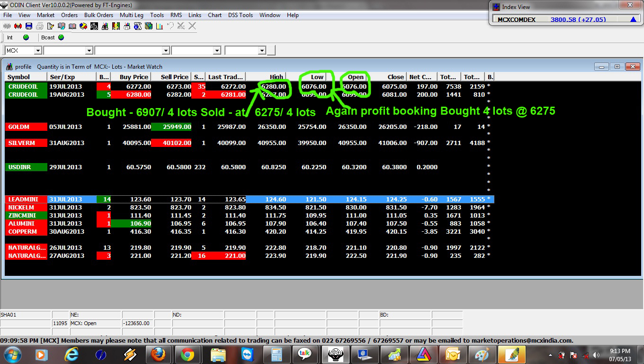Click the ODIN Client title bar icon
This screenshot has height=364, width=644.
pos(5,5)
